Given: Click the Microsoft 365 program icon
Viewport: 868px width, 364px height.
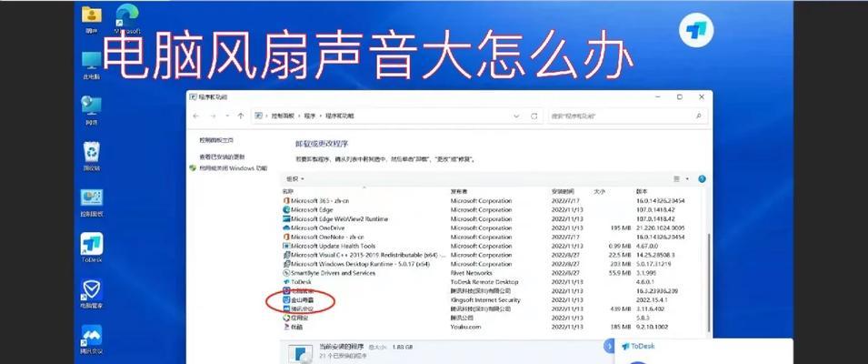Looking at the screenshot, I should (x=286, y=200).
